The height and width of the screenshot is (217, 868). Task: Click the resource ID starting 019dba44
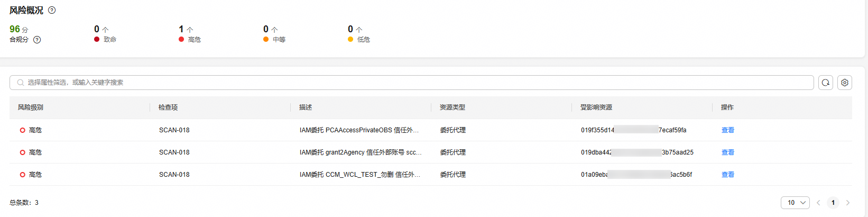(x=637, y=152)
